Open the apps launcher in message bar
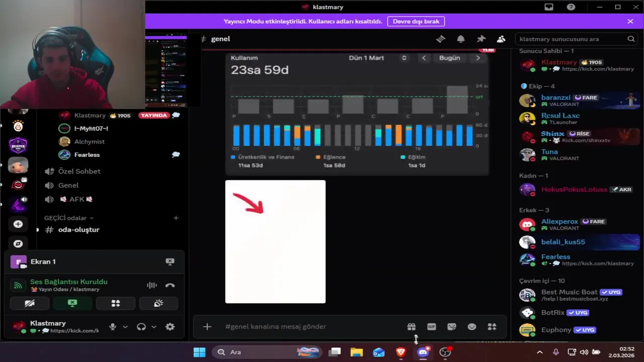 coord(492,327)
